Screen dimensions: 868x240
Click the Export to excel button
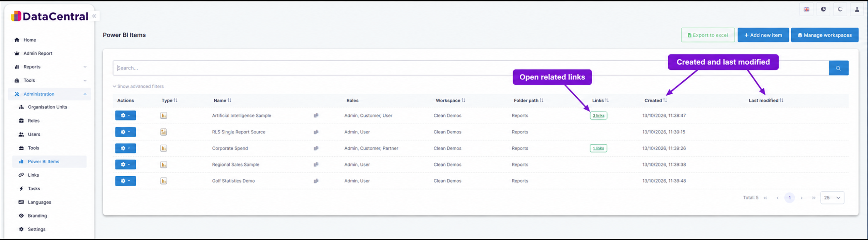tap(708, 35)
